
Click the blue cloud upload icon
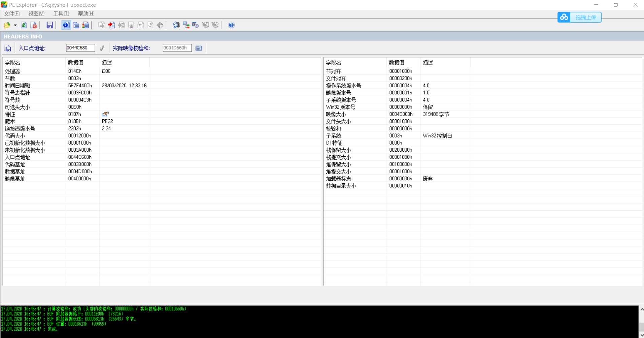point(564,17)
